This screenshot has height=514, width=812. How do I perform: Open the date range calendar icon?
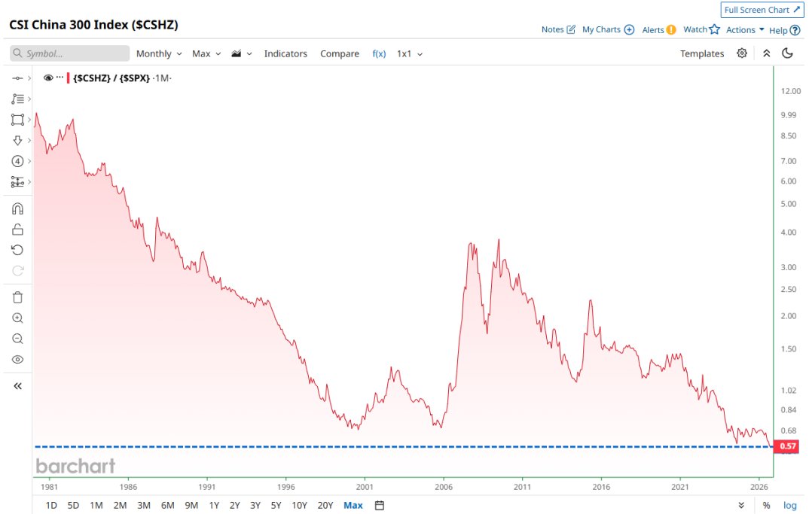coord(380,505)
